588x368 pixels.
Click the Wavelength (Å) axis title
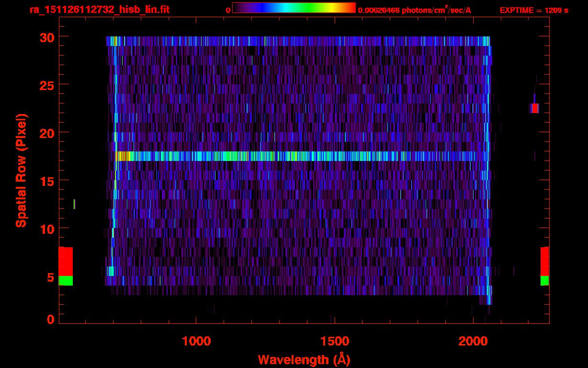click(x=304, y=359)
